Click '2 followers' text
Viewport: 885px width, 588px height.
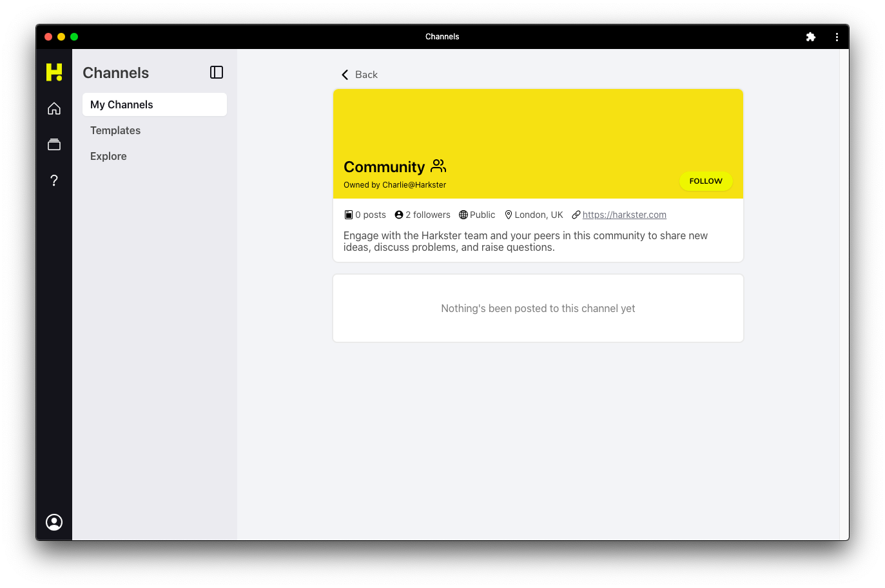click(x=428, y=215)
